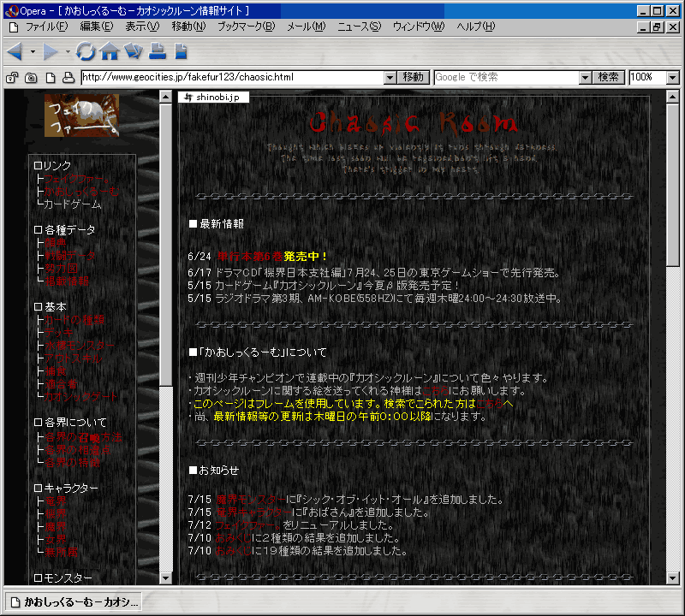Screen dimensions: 685x616
Task: Open the 顔典 link under 各種データ
Action: click(x=56, y=243)
